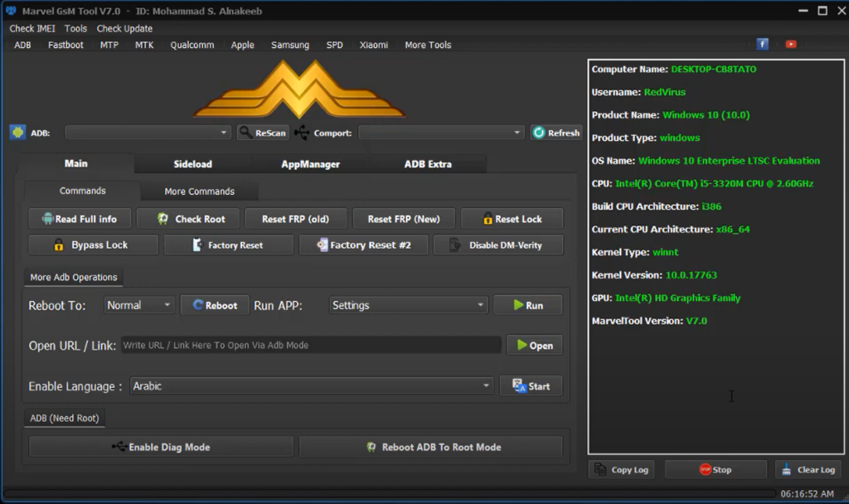This screenshot has width=849, height=504.
Task: Select the Sideload tab
Action: pos(192,164)
